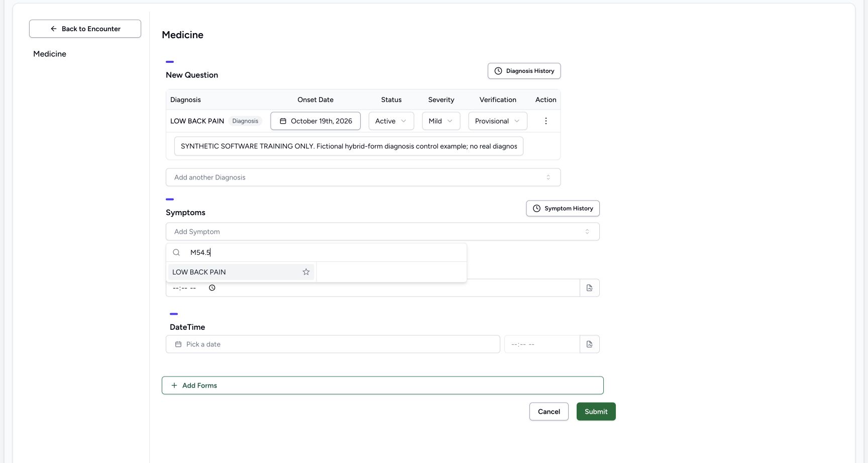Click the plus icon on Add Forms
The width and height of the screenshot is (868, 463).
coord(174,386)
